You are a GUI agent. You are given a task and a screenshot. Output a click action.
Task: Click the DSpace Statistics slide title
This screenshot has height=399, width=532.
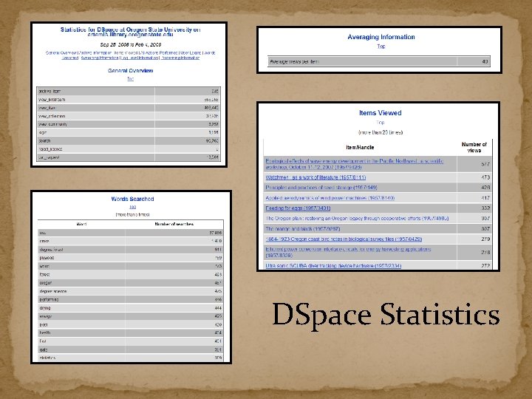pos(386,316)
